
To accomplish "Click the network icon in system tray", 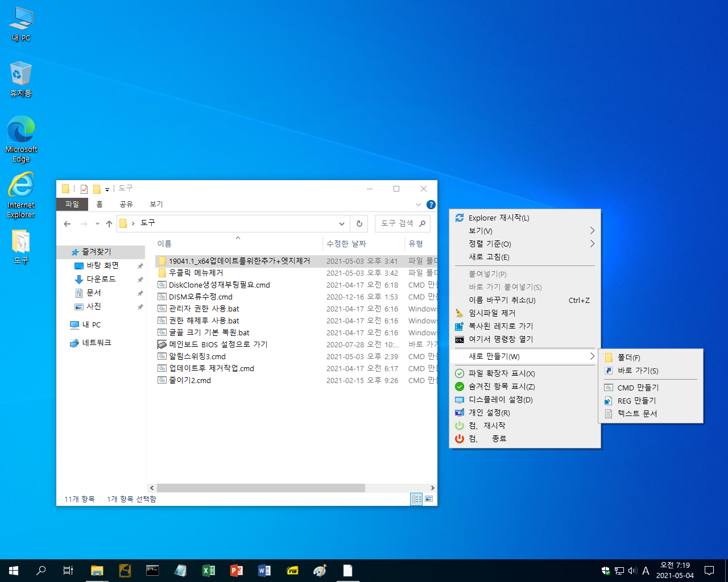I will pos(619,571).
